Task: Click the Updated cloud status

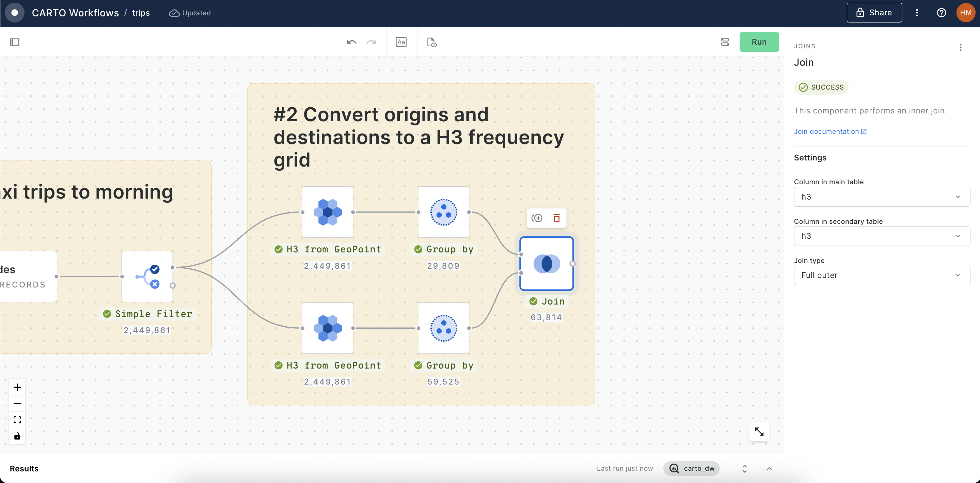Action: point(190,13)
